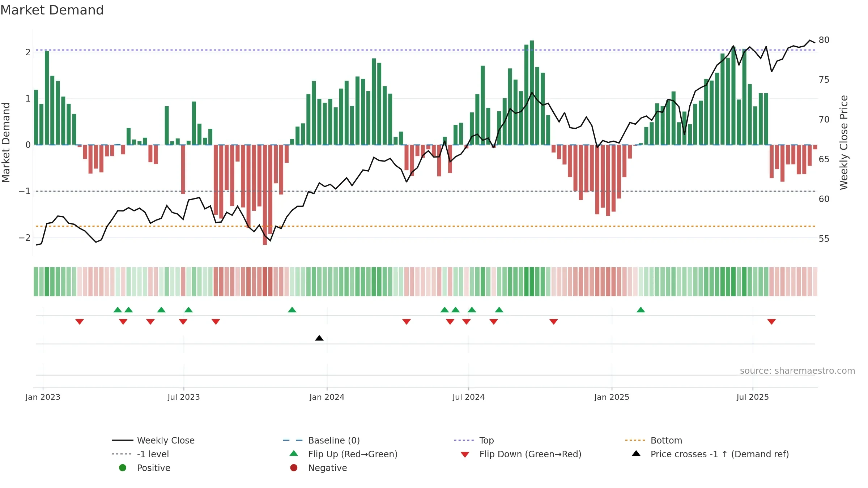Click the 0 tick on the demand axis

[28, 145]
